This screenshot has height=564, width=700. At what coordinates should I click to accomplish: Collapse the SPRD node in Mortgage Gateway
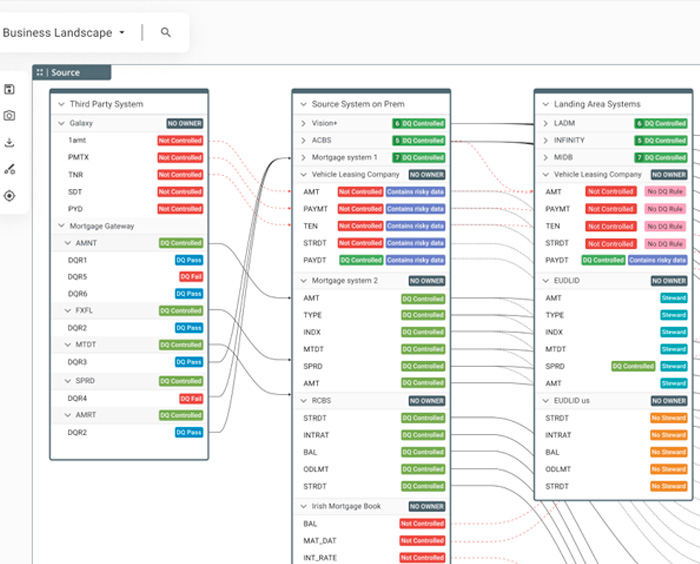coord(67,381)
